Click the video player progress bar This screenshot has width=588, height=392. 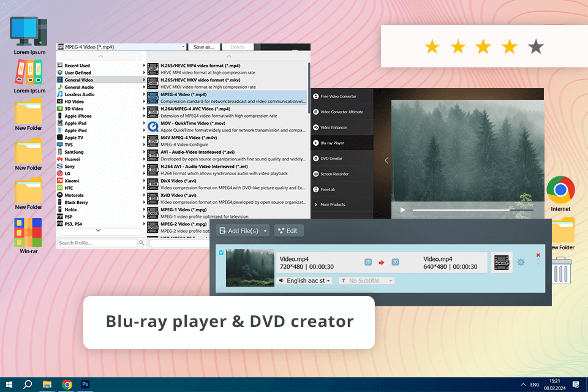coord(473,210)
